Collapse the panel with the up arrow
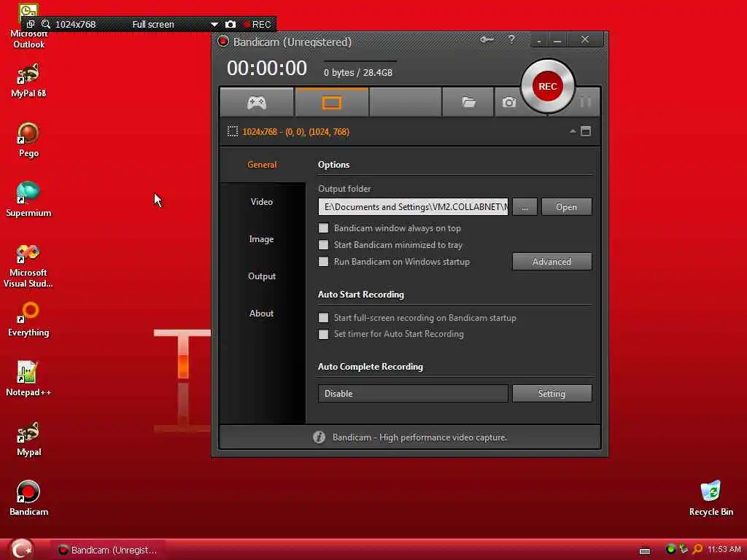Image resolution: width=747 pixels, height=560 pixels. point(573,131)
